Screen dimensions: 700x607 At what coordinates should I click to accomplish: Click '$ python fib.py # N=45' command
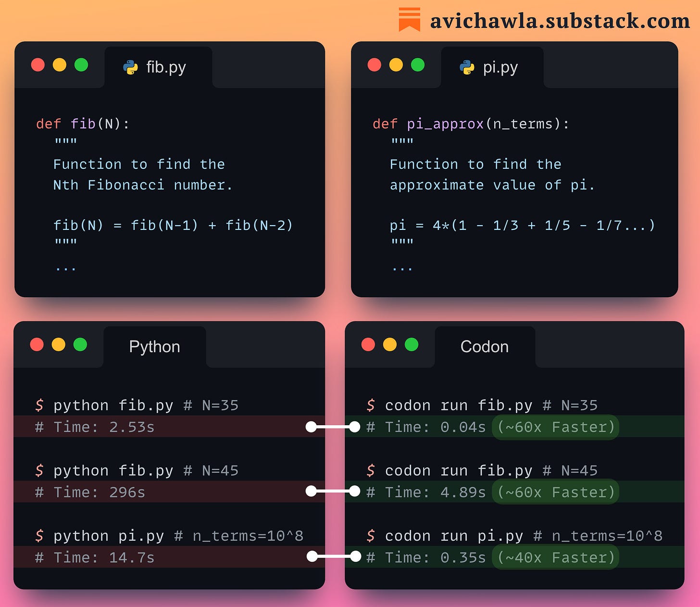[137, 471]
